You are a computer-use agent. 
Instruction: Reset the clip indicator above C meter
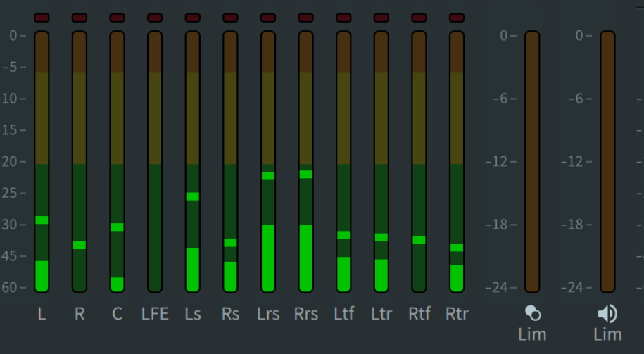[117, 18]
